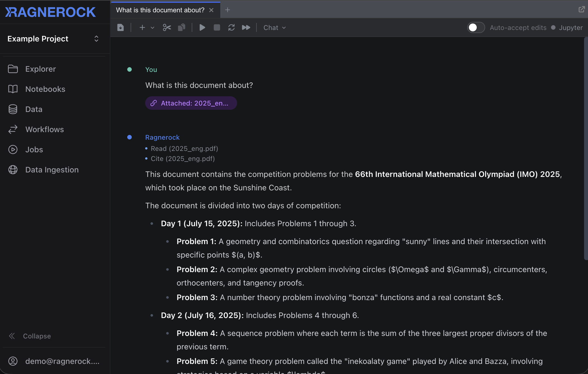Click the "Problem 3:" label
Image resolution: width=588 pixels, height=374 pixels.
click(x=197, y=297)
